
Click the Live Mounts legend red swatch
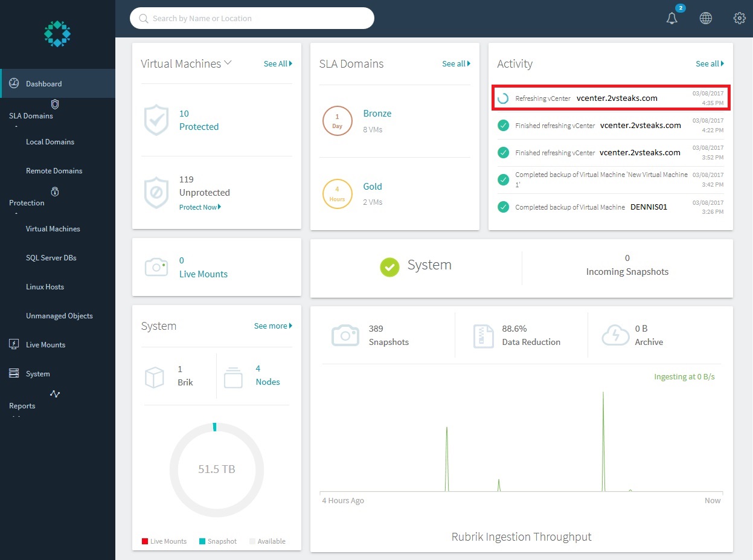pyautogui.click(x=145, y=541)
